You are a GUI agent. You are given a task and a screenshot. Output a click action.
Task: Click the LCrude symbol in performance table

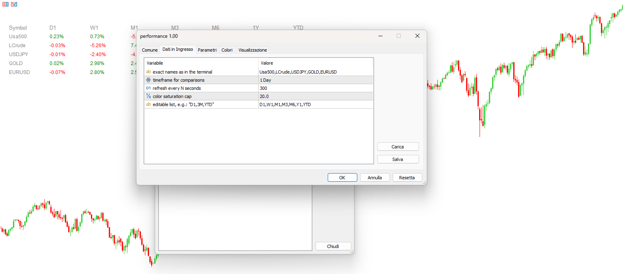(x=17, y=46)
